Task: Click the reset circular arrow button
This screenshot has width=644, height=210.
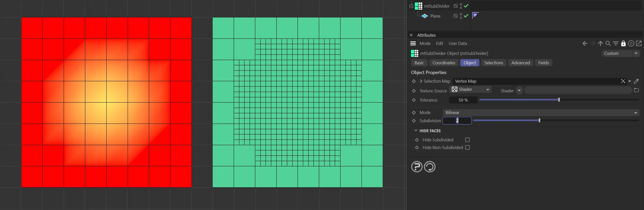Action: [430, 167]
